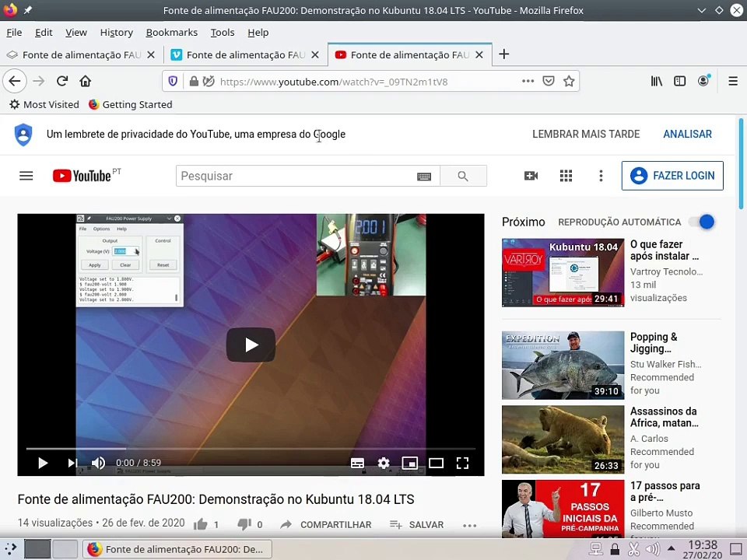Open a new tab with plus button
The image size is (747, 560).
point(503,54)
